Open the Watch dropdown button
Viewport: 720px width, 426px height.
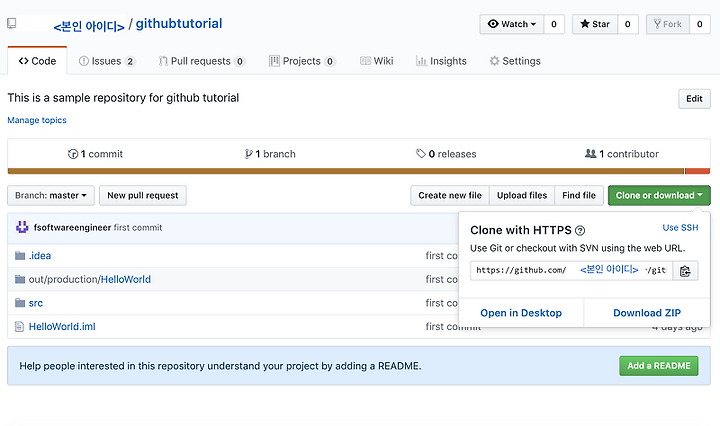[x=512, y=24]
